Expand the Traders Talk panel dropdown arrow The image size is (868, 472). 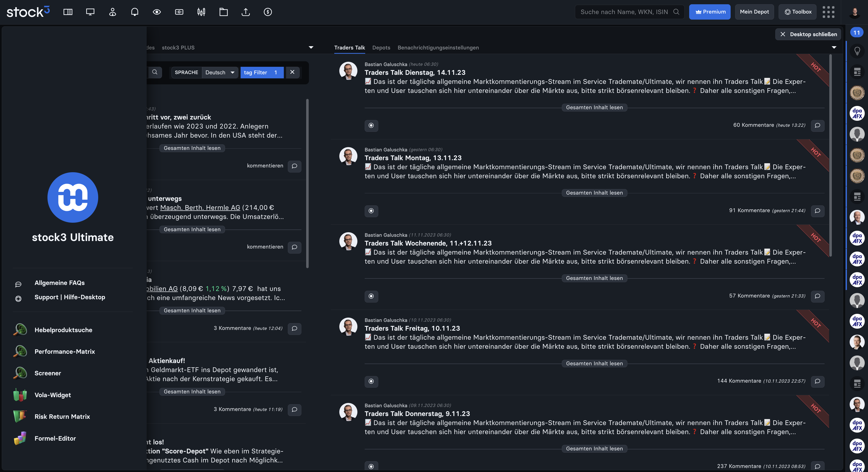(834, 47)
